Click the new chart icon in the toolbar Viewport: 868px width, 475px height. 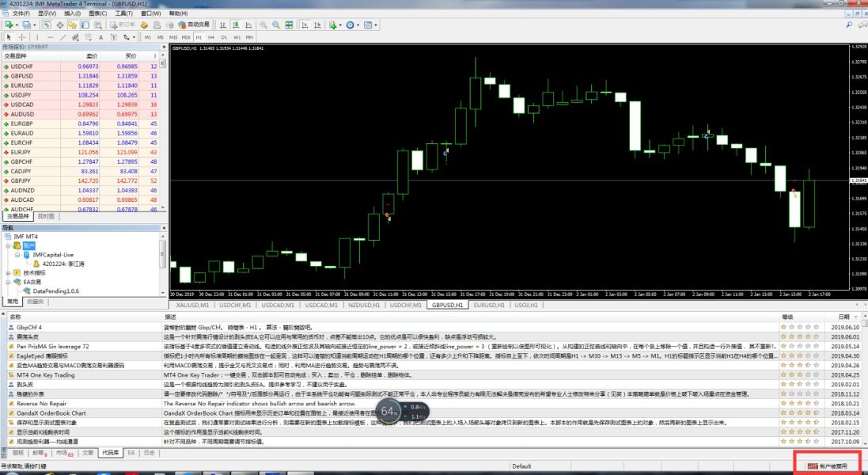pyautogui.click(x=8, y=25)
